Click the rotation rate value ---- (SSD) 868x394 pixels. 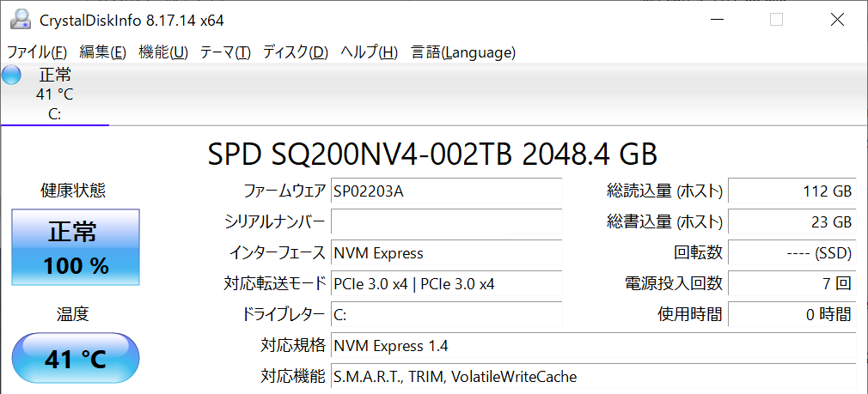click(x=792, y=253)
